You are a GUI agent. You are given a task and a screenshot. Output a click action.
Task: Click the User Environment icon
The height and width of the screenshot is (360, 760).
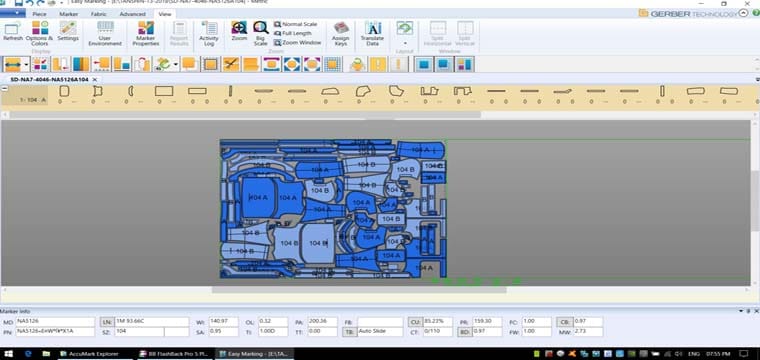point(105,33)
